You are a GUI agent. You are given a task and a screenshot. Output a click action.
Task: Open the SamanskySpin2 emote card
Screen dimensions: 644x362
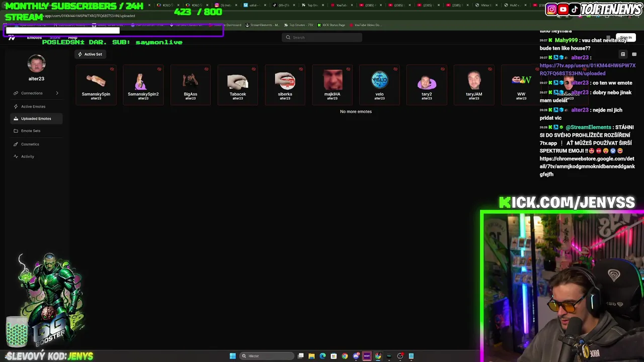(x=143, y=84)
